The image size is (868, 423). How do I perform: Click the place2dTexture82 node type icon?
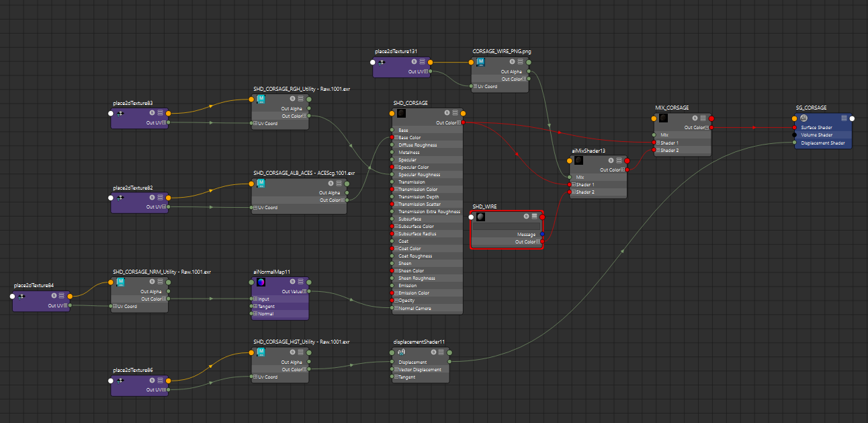120,198
